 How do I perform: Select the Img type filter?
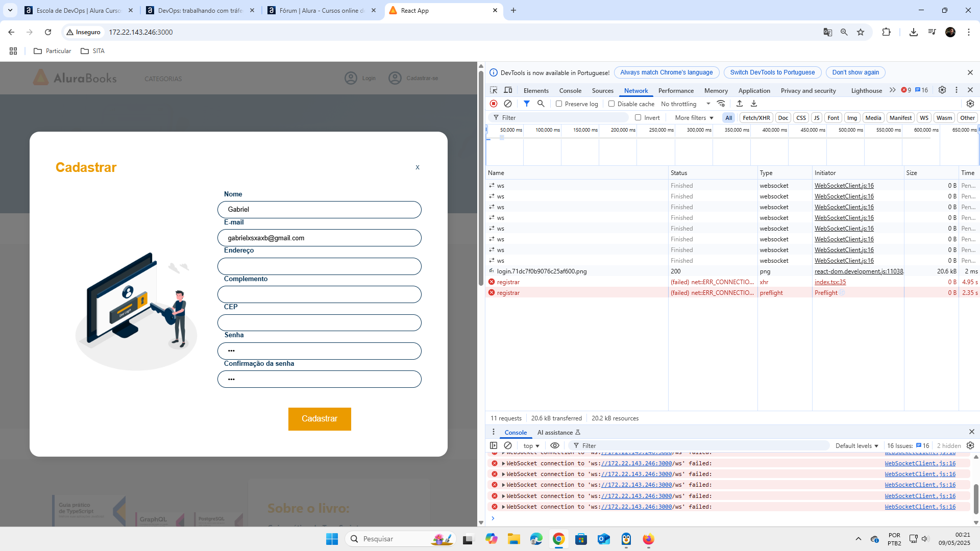click(x=852, y=118)
